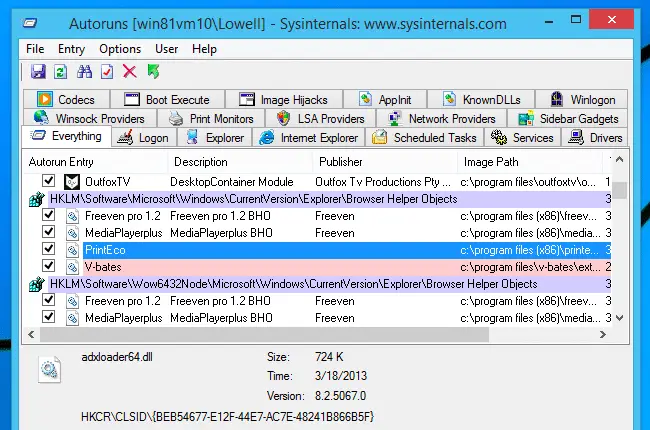Screen dimensions: 650x430
Task: Click horizontal scrollbar left arrow
Action: click(31, 334)
